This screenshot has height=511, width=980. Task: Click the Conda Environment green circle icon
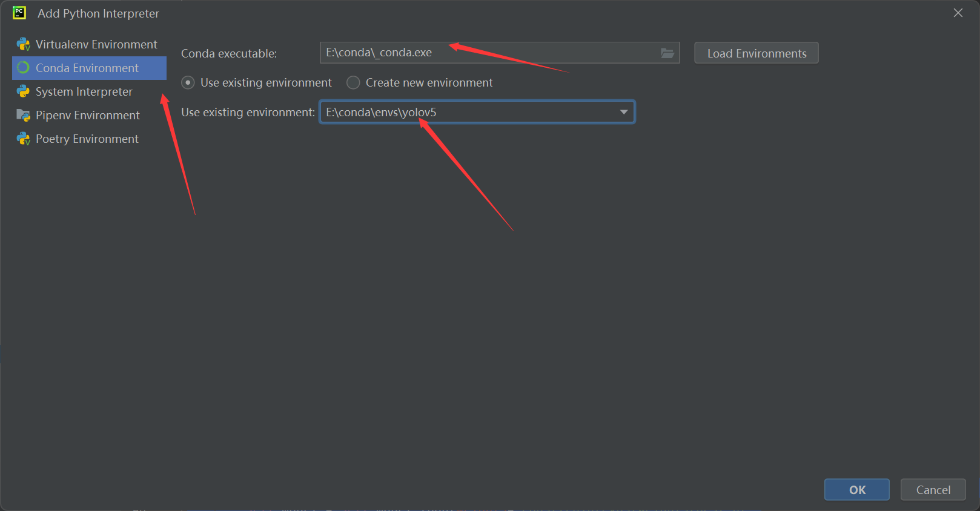coord(24,68)
